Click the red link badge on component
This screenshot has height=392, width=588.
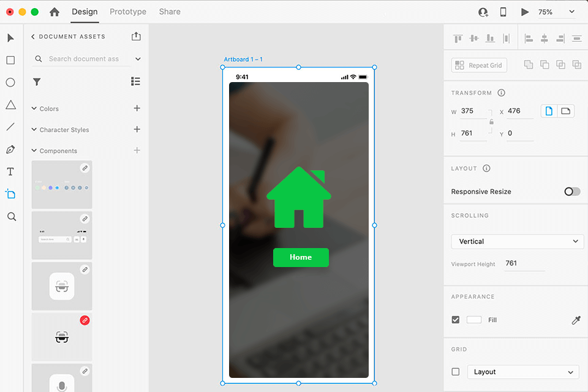coord(85,320)
